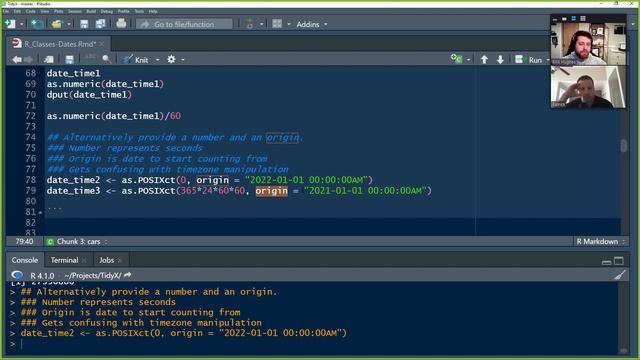640x360 pixels.
Task: Clear the console with the broom icon
Action: pos(620,276)
